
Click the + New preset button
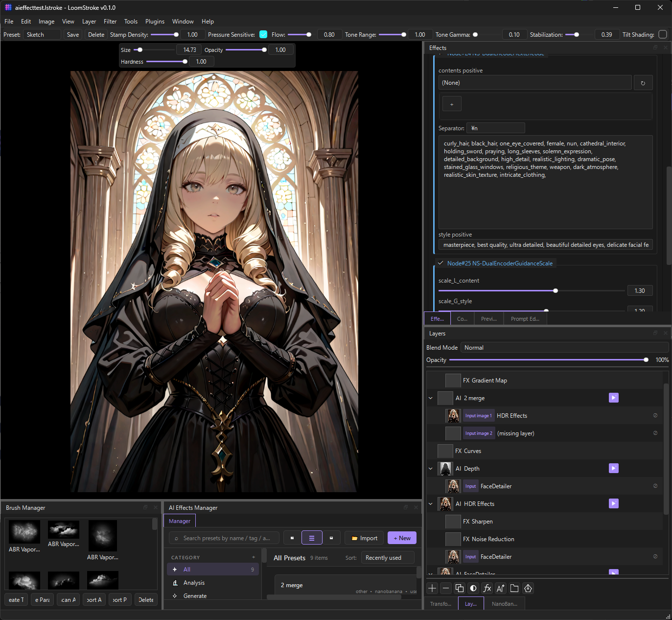coord(402,538)
